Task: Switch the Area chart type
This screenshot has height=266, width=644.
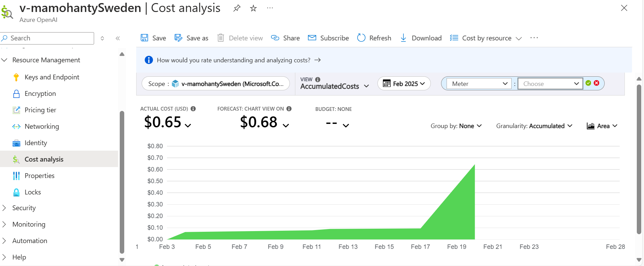Action: point(602,126)
